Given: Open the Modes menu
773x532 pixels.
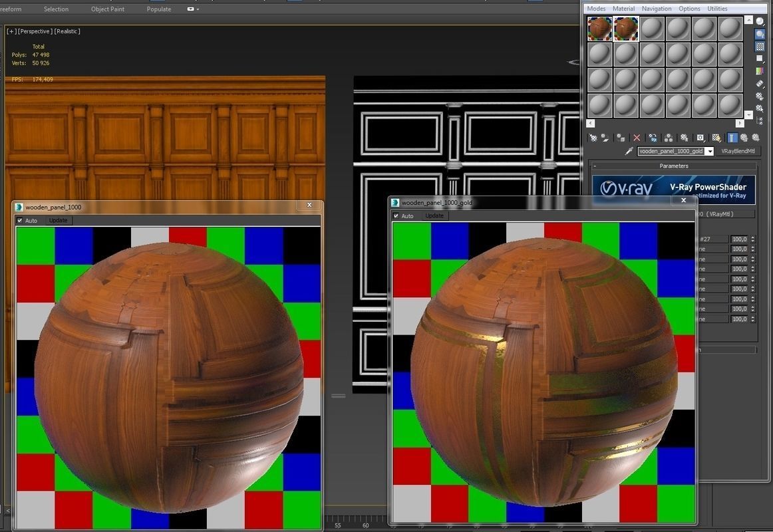Looking at the screenshot, I should click(596, 9).
